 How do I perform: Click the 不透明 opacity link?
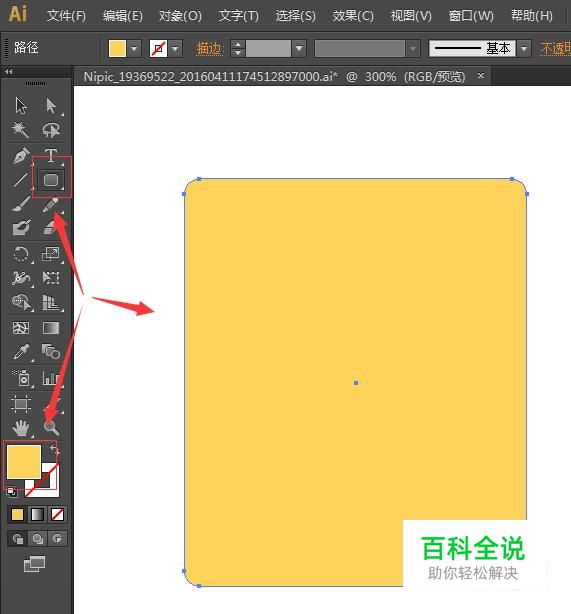555,49
